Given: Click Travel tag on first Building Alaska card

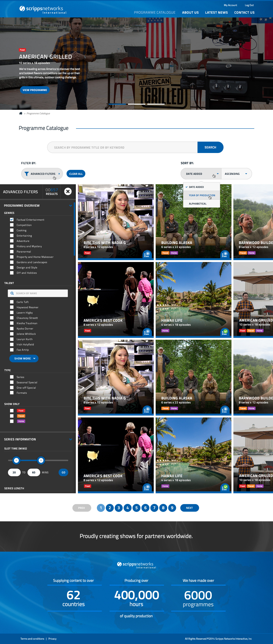Looking at the screenshot, I should coord(165,253).
